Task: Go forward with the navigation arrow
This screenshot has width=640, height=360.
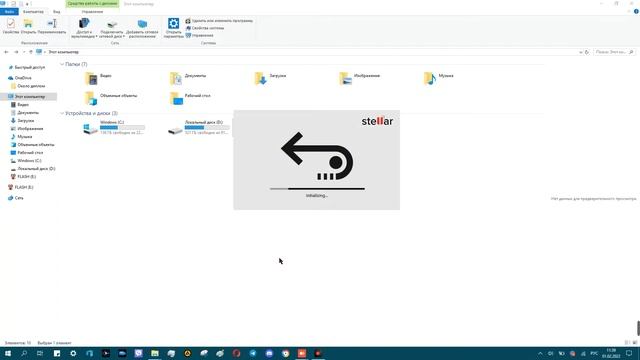Action: pyautogui.click(x=16, y=52)
